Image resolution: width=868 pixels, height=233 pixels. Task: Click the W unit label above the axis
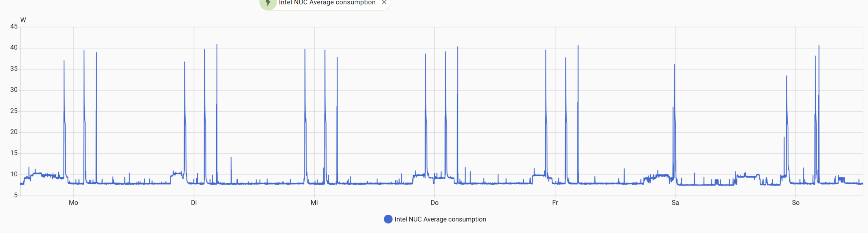tap(23, 20)
